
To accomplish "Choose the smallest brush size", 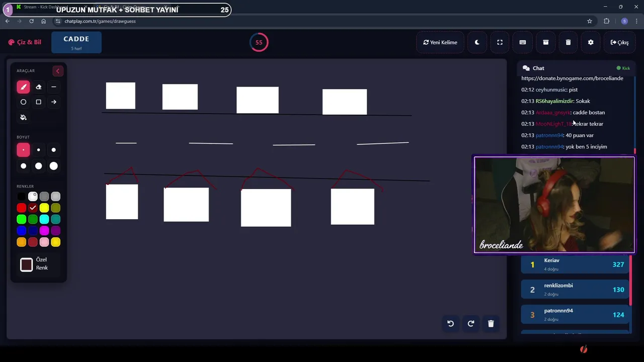I will pos(23,150).
